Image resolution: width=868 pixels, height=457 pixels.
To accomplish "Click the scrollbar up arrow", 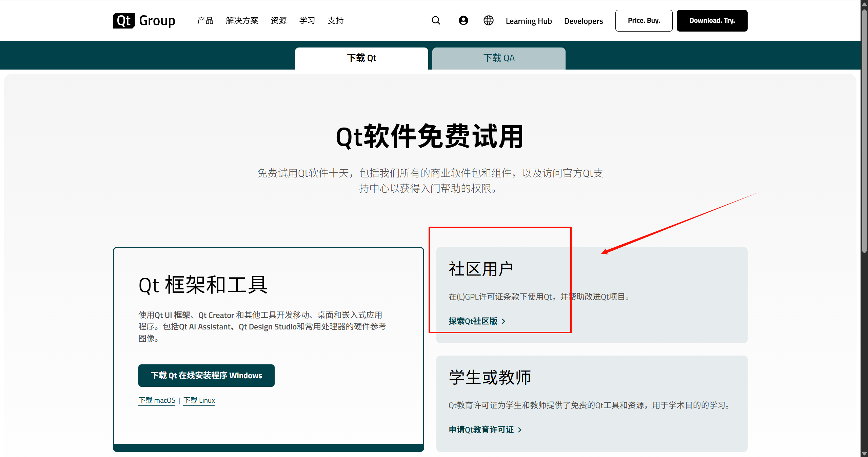I will pos(864,4).
